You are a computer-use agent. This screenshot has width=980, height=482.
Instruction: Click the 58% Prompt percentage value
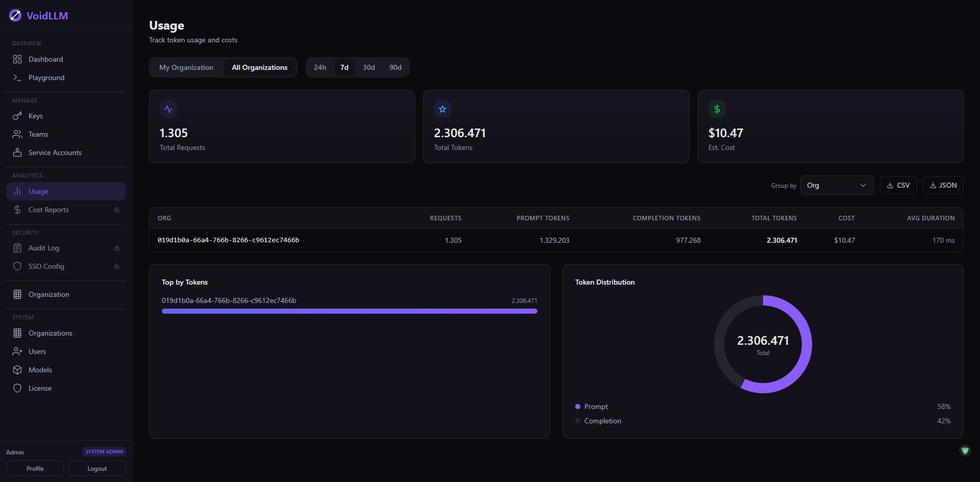coord(944,407)
